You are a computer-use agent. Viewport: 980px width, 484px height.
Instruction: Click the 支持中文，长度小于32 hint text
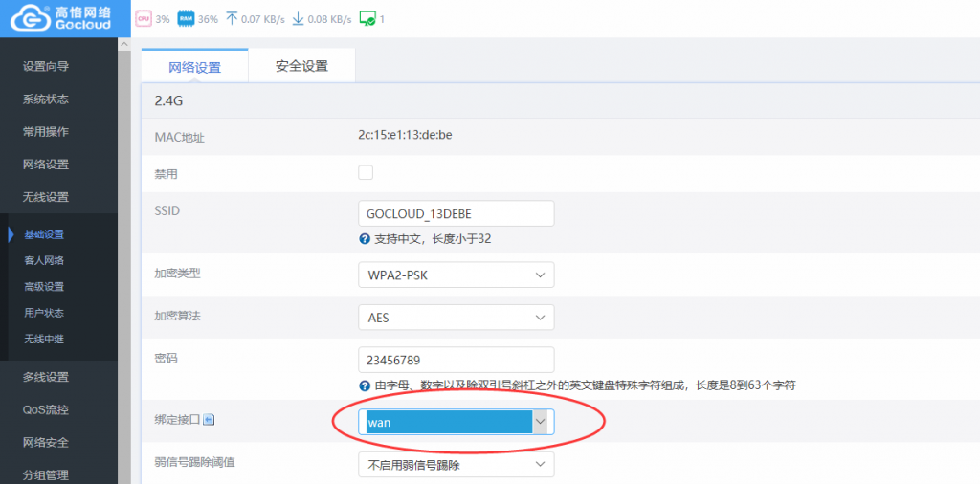(x=432, y=239)
